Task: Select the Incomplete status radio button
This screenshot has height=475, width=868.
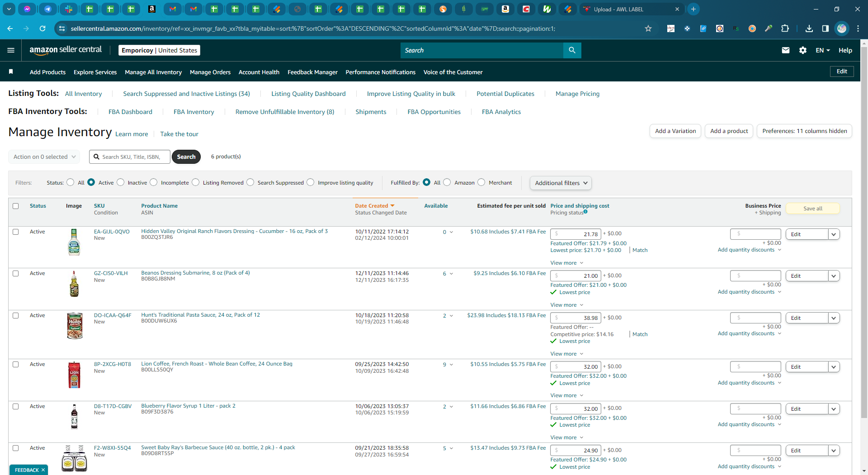Action: [x=154, y=182]
